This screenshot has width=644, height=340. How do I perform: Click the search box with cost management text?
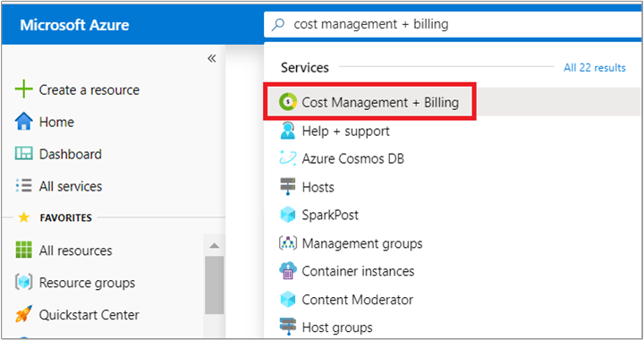click(452, 24)
